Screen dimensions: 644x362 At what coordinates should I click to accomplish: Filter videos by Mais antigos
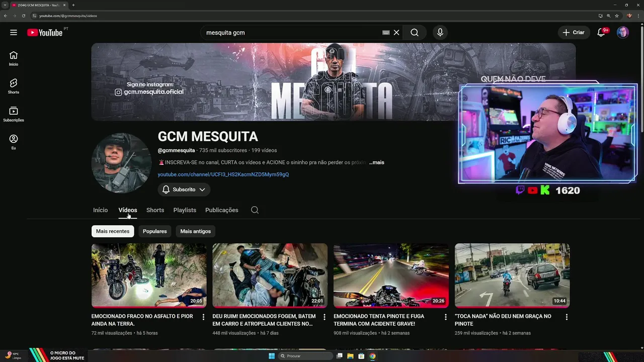[195, 231]
